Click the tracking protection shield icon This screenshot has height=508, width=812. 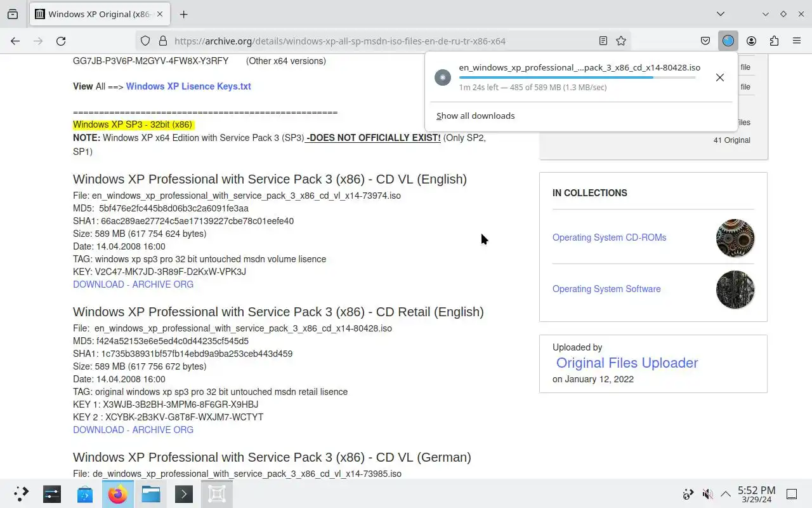pyautogui.click(x=145, y=41)
